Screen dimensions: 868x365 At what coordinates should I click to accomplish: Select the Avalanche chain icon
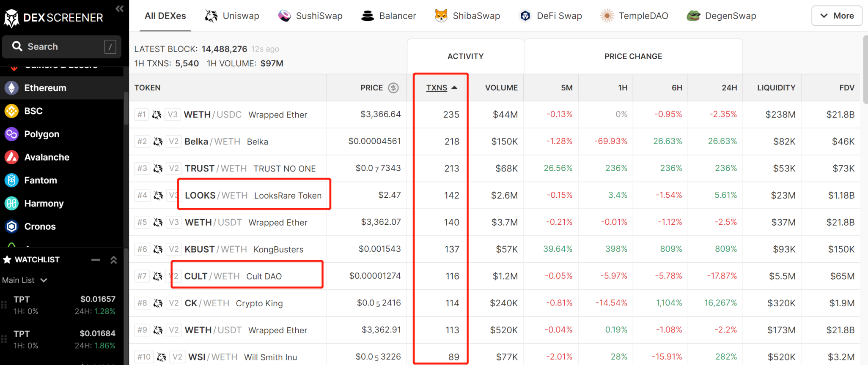(11, 157)
